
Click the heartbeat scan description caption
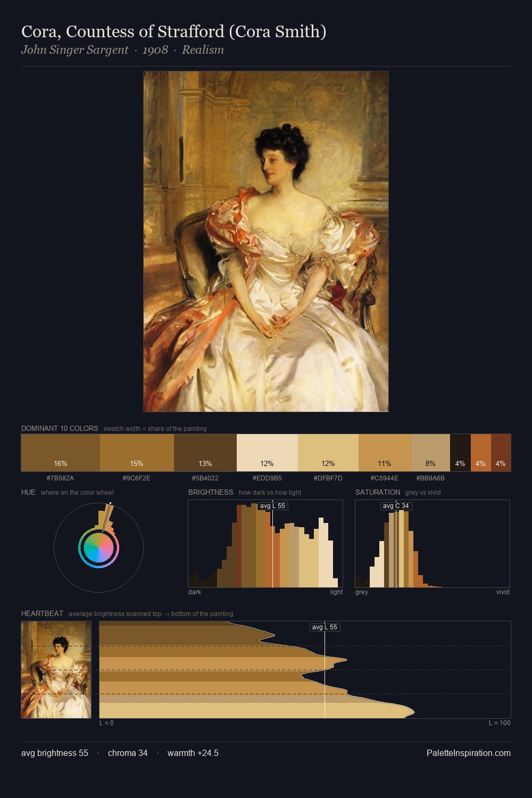[151, 614]
